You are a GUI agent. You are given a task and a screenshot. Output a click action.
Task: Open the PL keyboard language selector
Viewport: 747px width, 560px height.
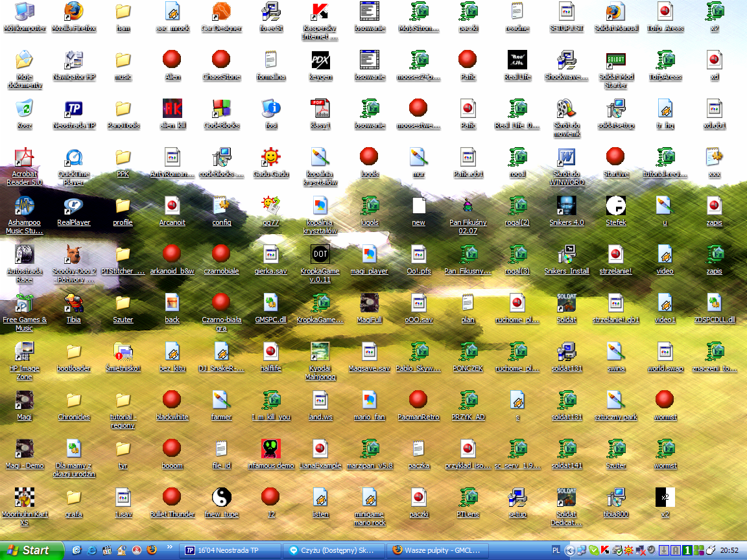coord(556,550)
